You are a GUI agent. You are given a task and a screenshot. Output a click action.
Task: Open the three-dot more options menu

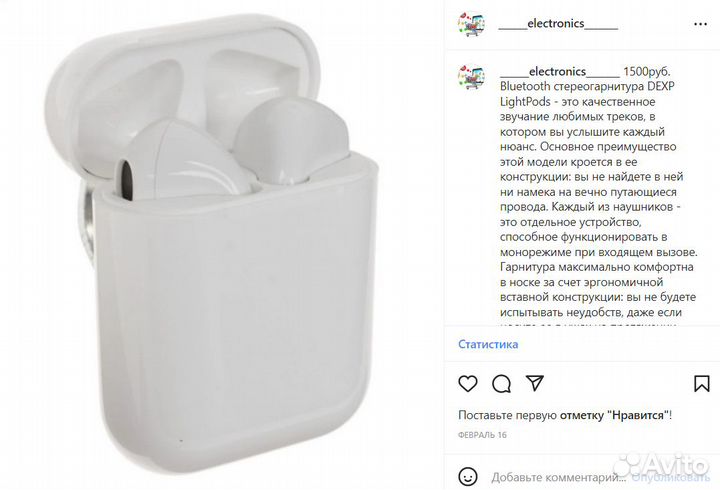[700, 24]
